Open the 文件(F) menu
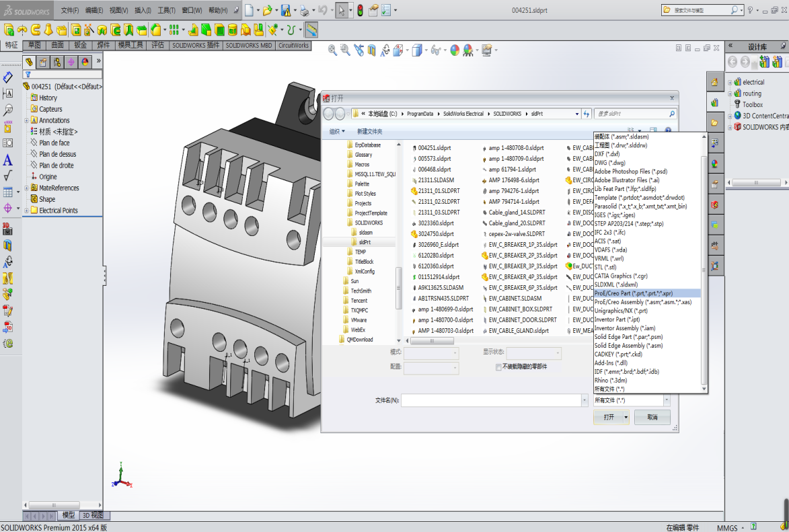Screen dimensions: 789x532 (x=70, y=10)
